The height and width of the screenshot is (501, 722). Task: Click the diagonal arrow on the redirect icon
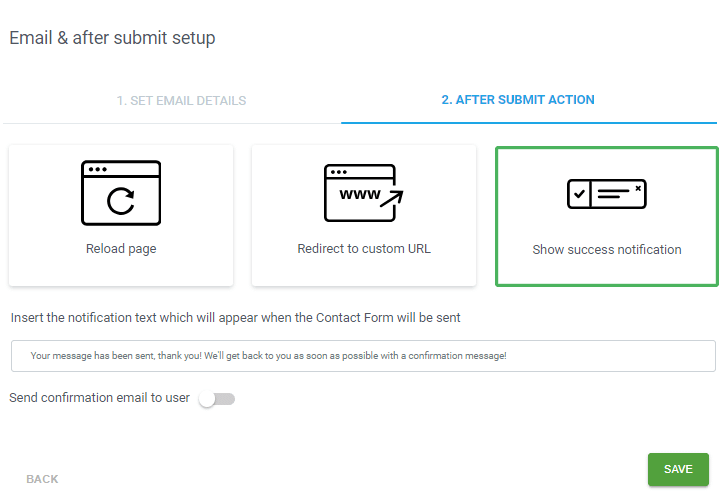point(391,197)
